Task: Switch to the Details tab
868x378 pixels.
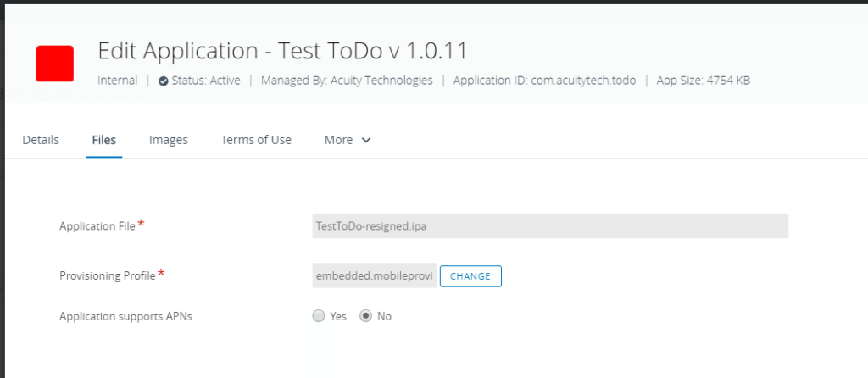Action: (x=41, y=140)
